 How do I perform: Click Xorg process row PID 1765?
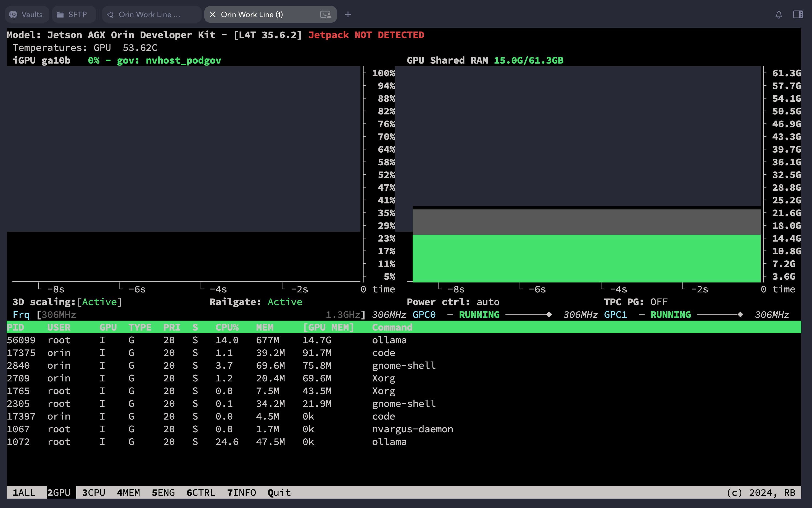coord(404,391)
